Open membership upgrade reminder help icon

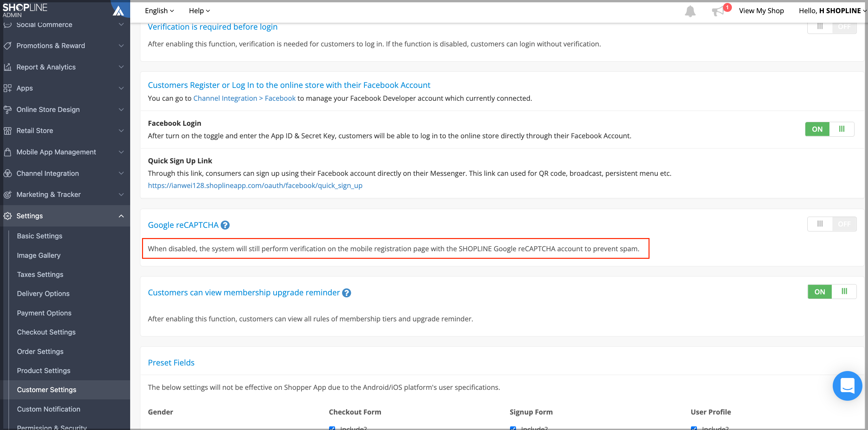346,293
